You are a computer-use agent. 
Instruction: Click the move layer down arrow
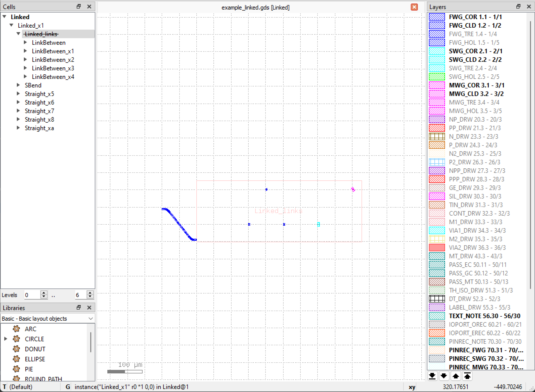click(x=444, y=376)
